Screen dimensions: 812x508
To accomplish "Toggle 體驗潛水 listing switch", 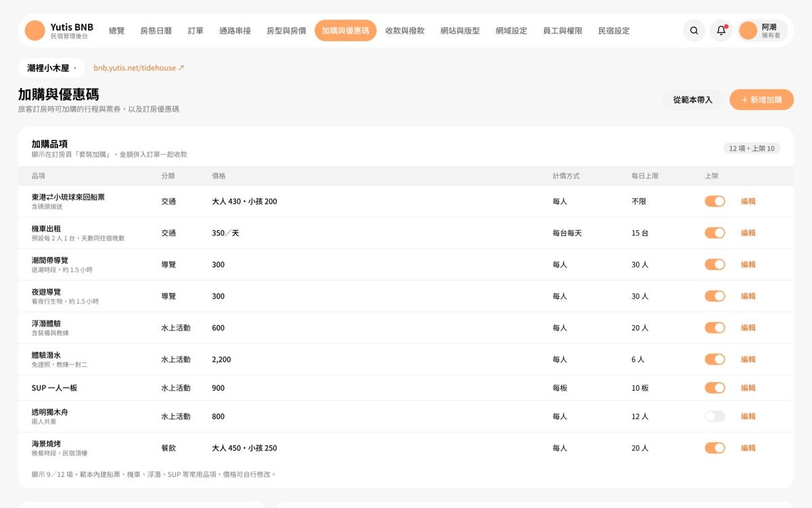I will pos(715,359).
